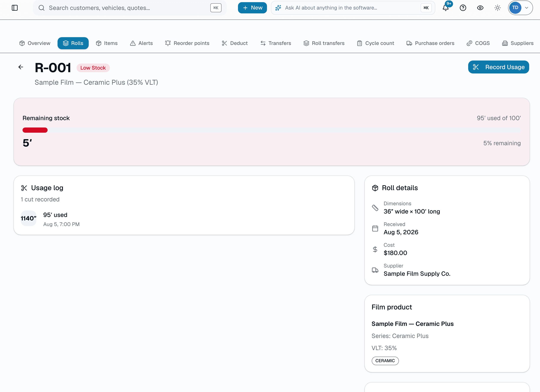This screenshot has height=392, width=540.
Task: Click "Aug 5, 7:00 PM" timestamp
Action: coord(61,224)
